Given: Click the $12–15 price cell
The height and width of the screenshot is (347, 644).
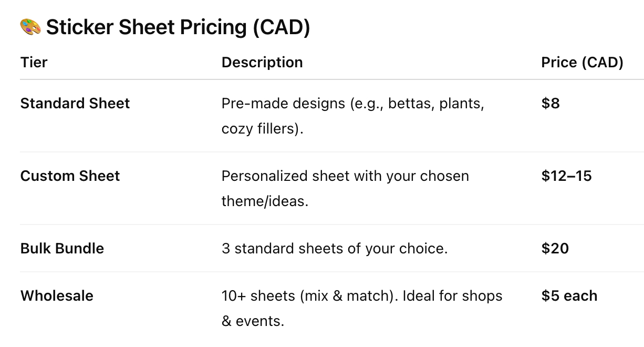Looking at the screenshot, I should point(566,176).
